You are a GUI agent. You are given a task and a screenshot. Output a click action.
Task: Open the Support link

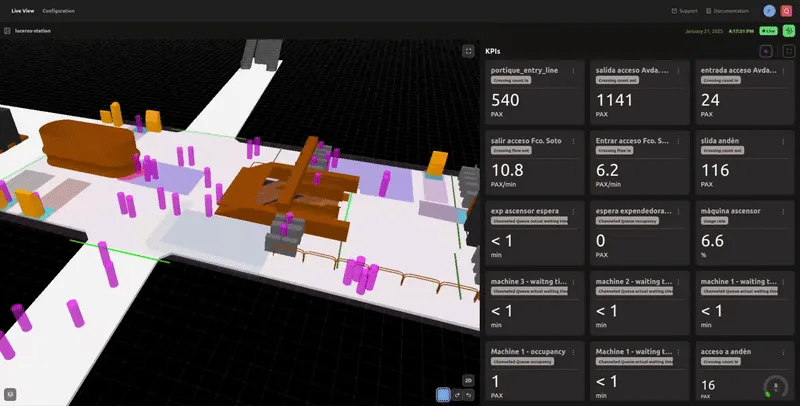[x=685, y=11]
